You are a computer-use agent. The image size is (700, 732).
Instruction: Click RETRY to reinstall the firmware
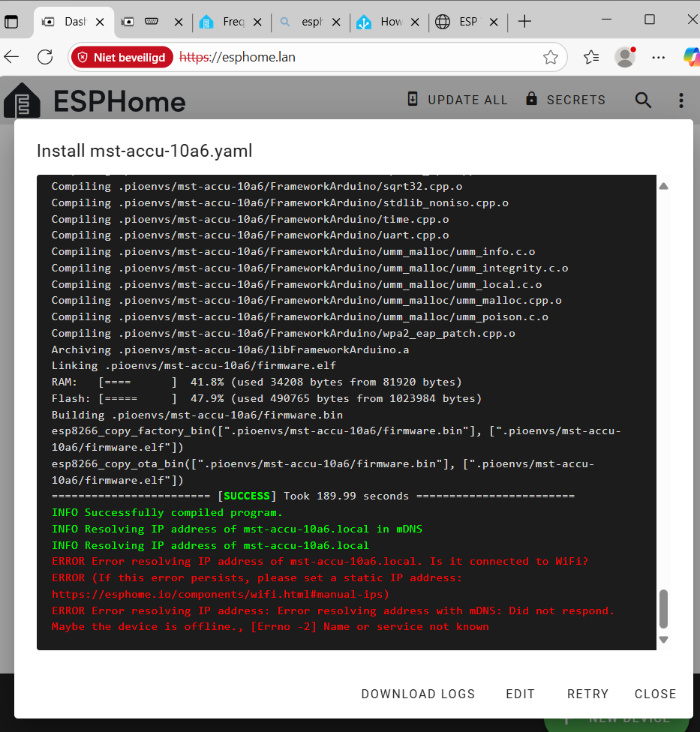coord(587,694)
